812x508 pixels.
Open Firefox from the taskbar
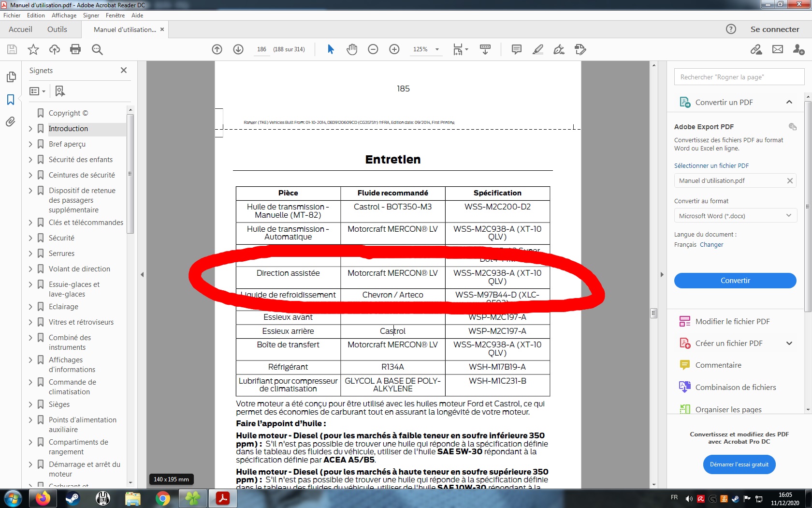[43, 498]
